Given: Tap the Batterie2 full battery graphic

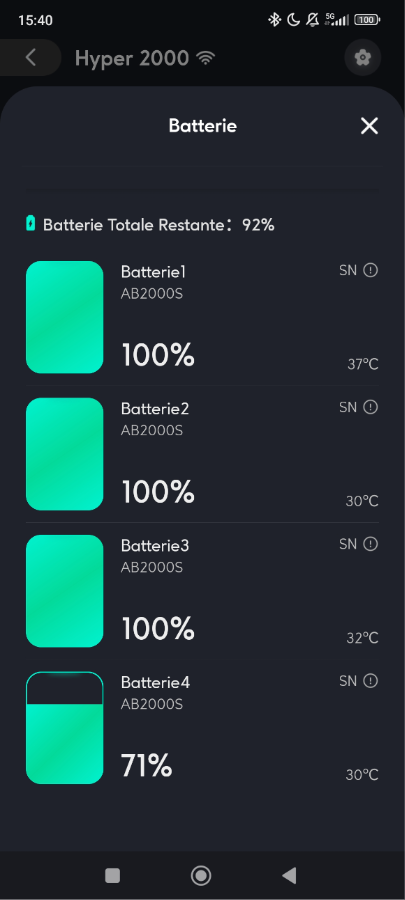Looking at the screenshot, I should [65, 454].
